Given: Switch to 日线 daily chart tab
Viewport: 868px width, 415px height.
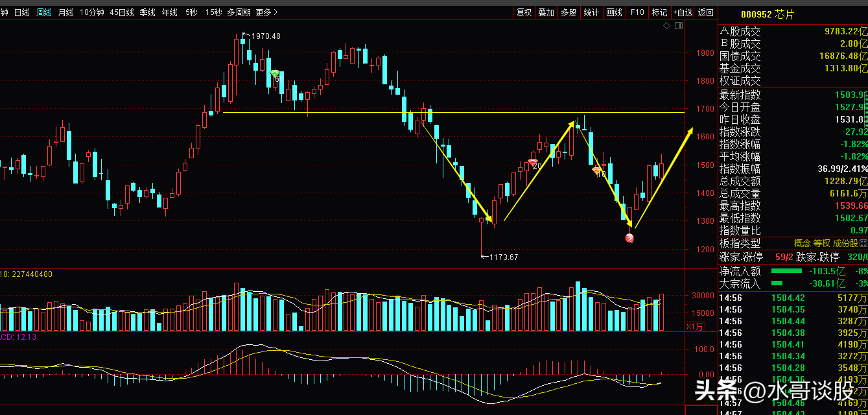Looking at the screenshot, I should coord(22,12).
